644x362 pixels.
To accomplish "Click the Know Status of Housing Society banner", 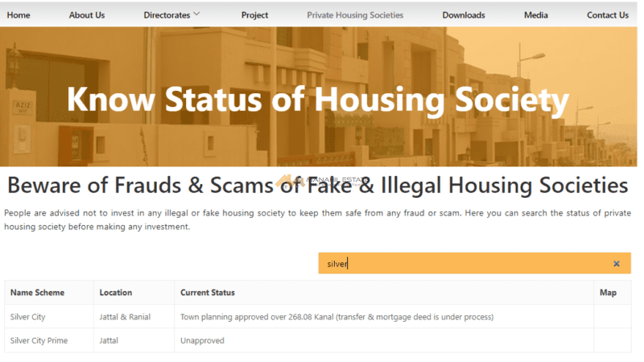I will [318, 98].
